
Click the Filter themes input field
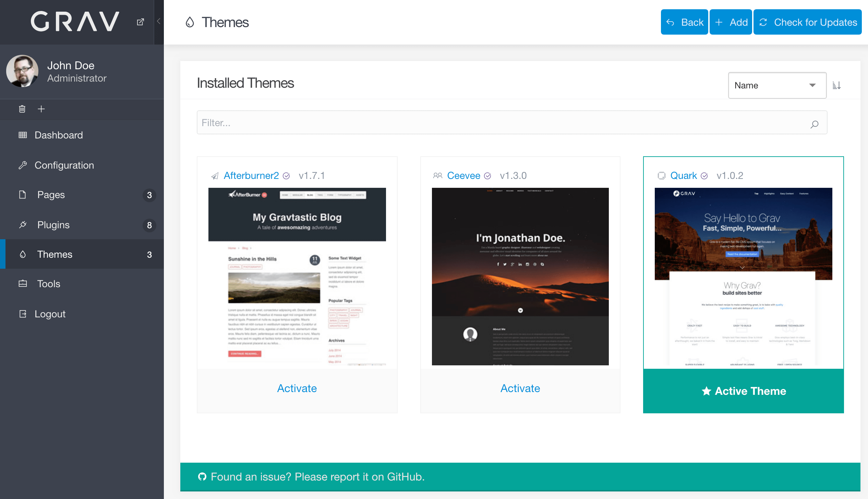[511, 123]
